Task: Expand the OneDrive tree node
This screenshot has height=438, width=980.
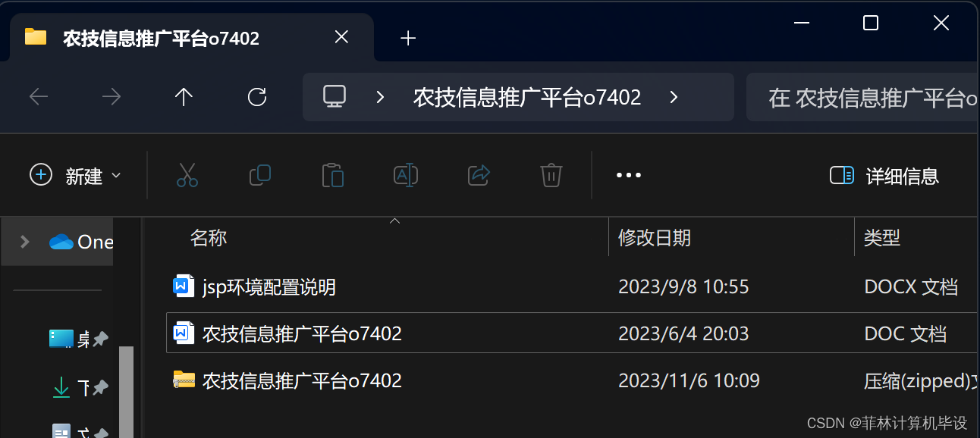Action: click(25, 242)
